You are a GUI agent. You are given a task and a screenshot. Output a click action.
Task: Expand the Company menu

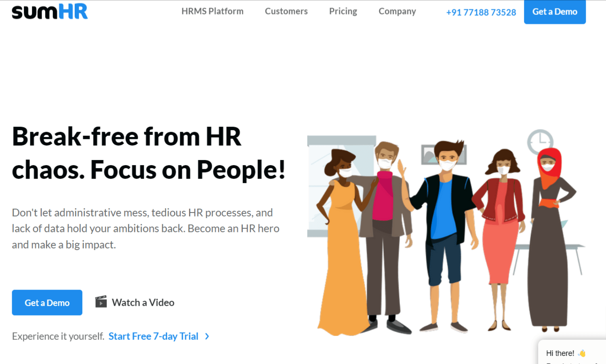pos(397,11)
